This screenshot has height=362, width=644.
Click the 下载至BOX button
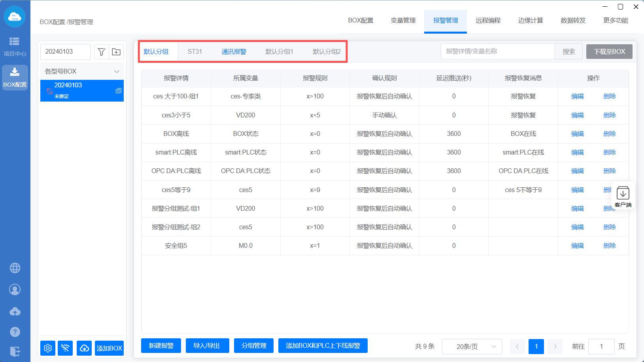click(609, 52)
